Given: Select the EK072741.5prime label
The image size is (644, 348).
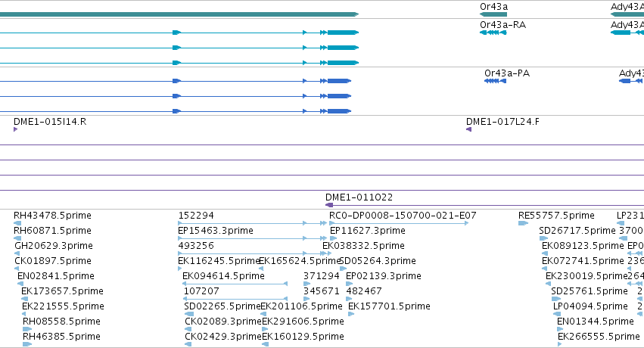Looking at the screenshot, I should point(583,261).
